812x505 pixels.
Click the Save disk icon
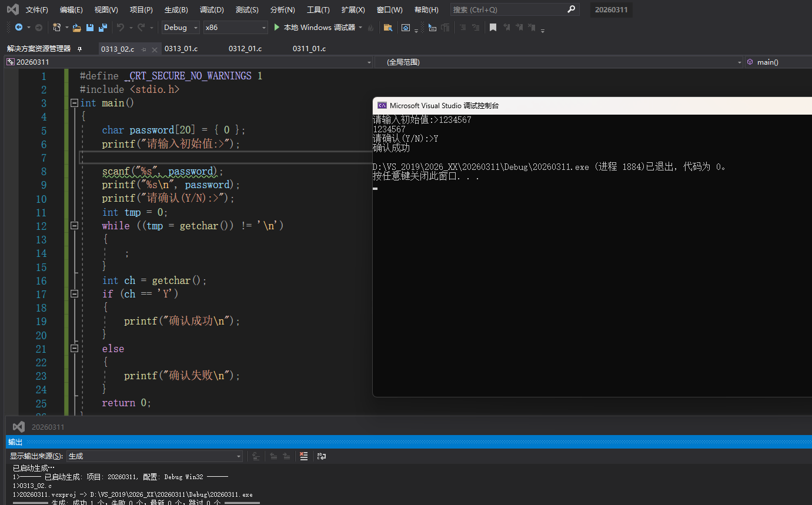[x=90, y=28]
